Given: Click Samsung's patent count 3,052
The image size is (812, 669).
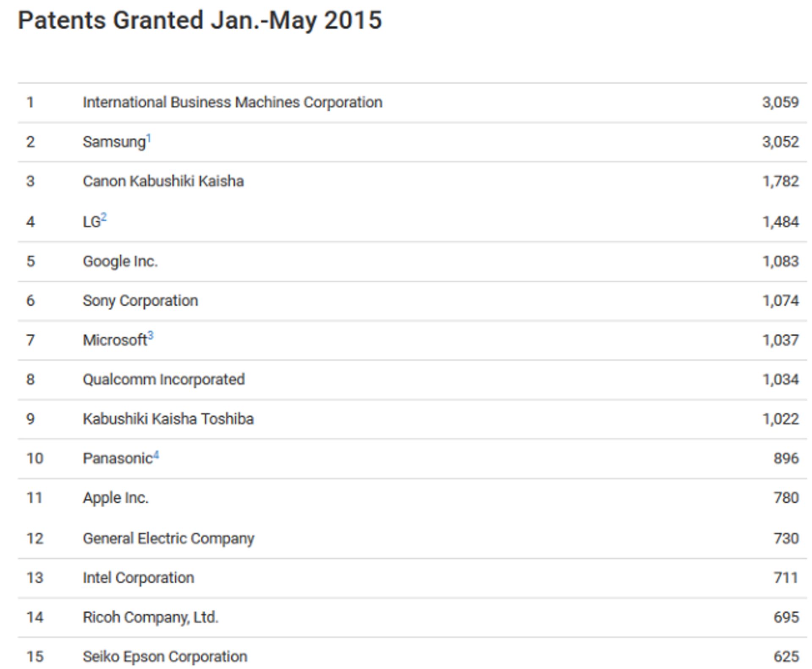Looking at the screenshot, I should click(x=780, y=142).
